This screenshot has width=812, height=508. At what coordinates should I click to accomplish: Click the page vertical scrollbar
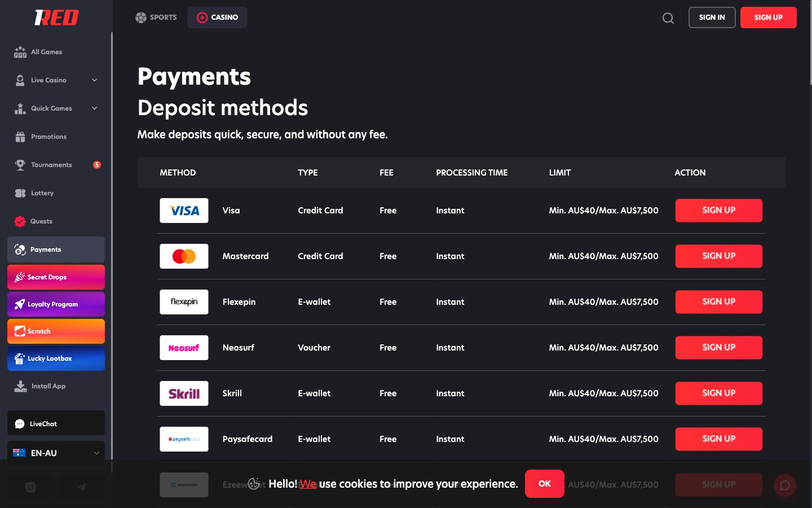(810, 42)
